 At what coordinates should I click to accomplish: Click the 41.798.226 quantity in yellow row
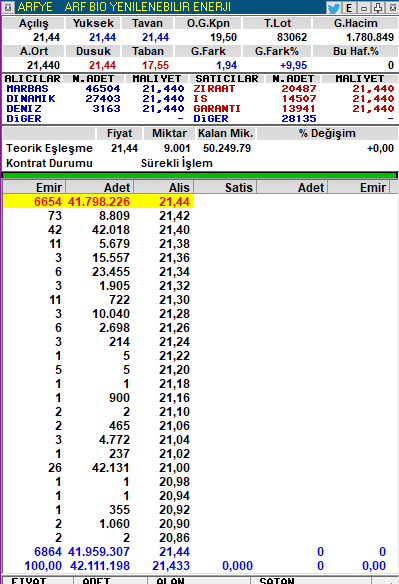tap(99, 202)
